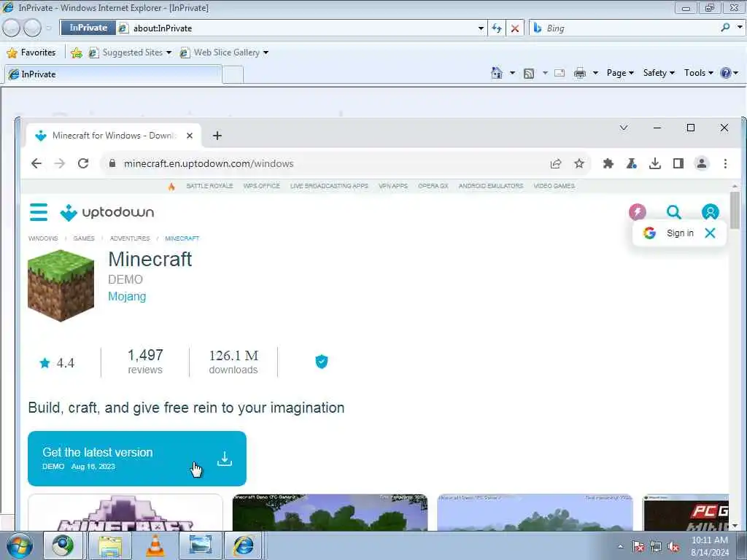Expand IE print options arrow
747x560 pixels.
point(595,73)
